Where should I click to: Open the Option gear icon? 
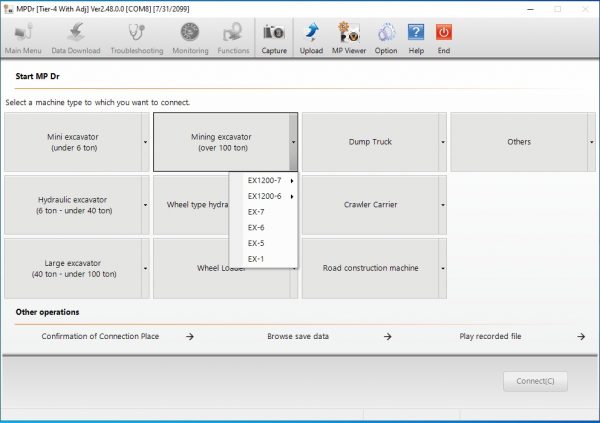tap(386, 39)
